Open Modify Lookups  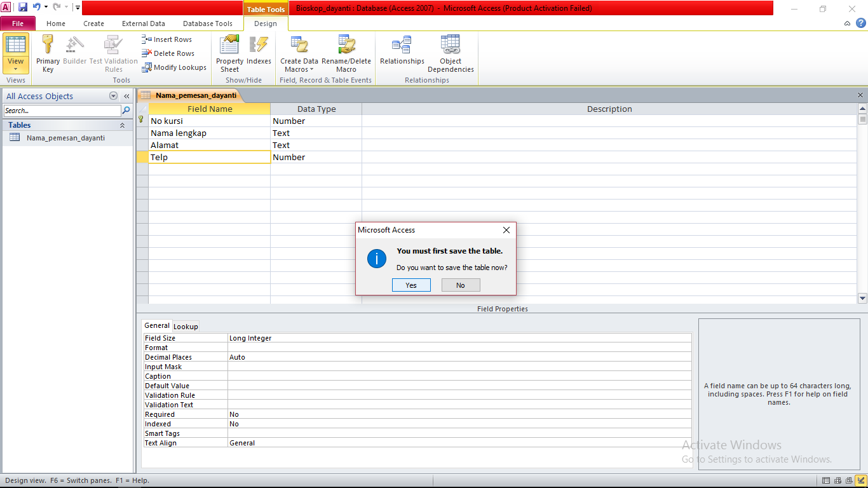tap(174, 67)
